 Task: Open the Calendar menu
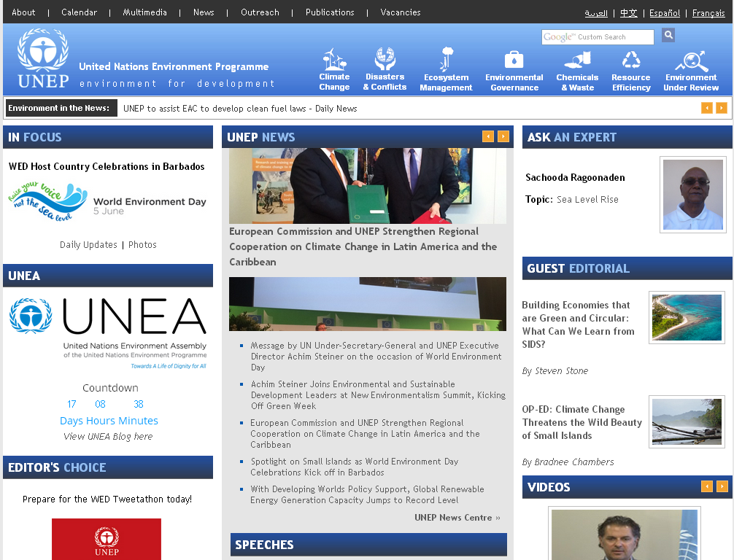pos(79,12)
